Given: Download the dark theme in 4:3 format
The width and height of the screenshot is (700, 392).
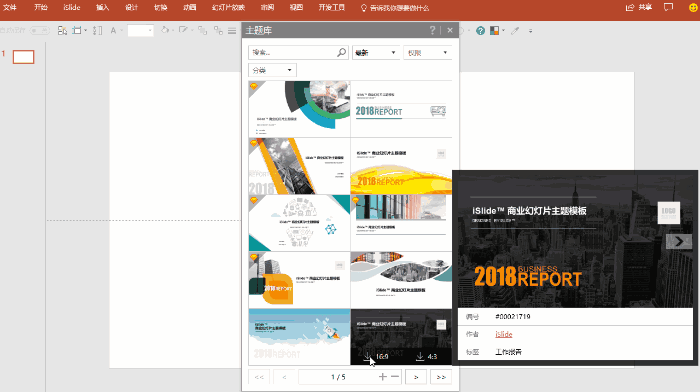Looking at the screenshot, I should coord(426,356).
